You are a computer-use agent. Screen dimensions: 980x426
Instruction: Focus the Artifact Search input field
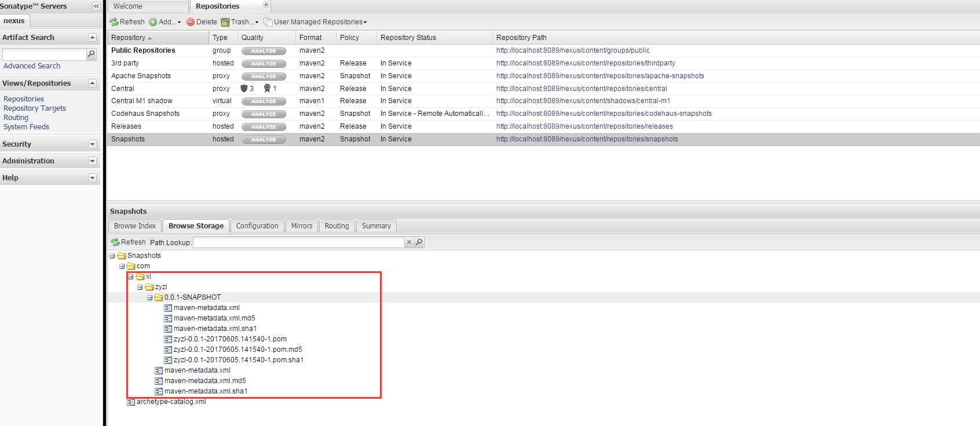pos(45,54)
